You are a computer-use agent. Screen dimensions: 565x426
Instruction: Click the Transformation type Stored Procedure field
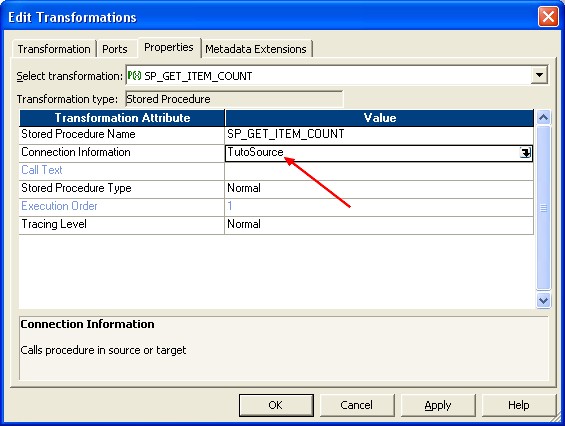[x=234, y=99]
